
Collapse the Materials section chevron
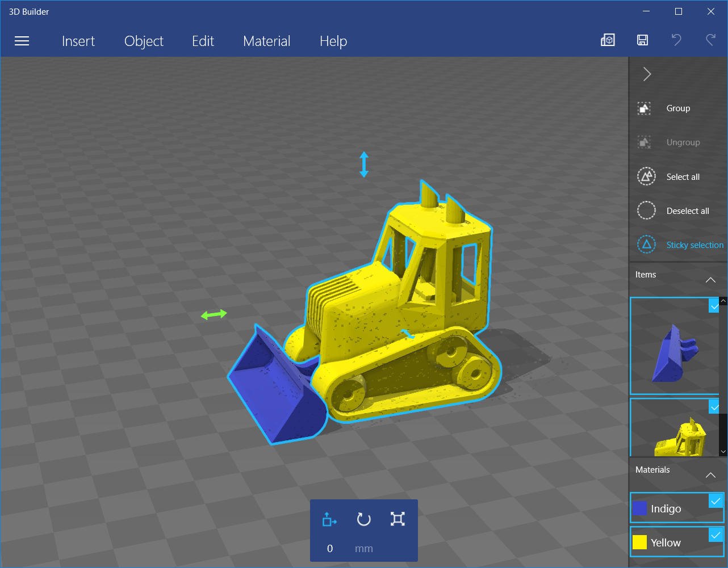(710, 475)
